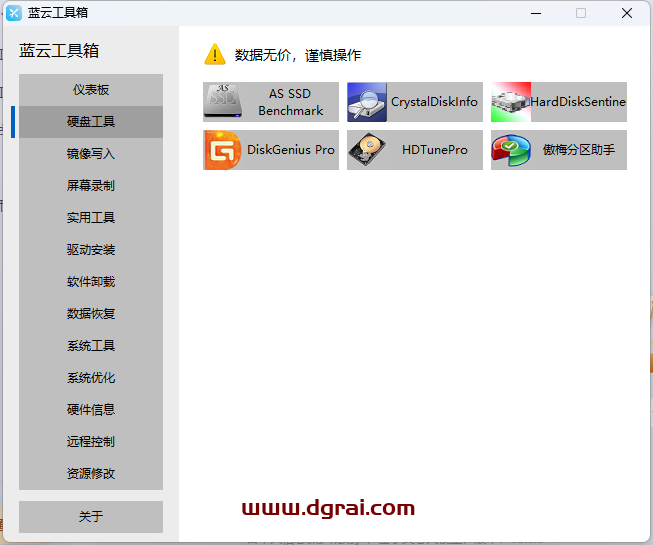Viewport: 653px width, 545px height.
Task: Click the 数据无价，谨慎操作 warning text
Action: [298, 55]
